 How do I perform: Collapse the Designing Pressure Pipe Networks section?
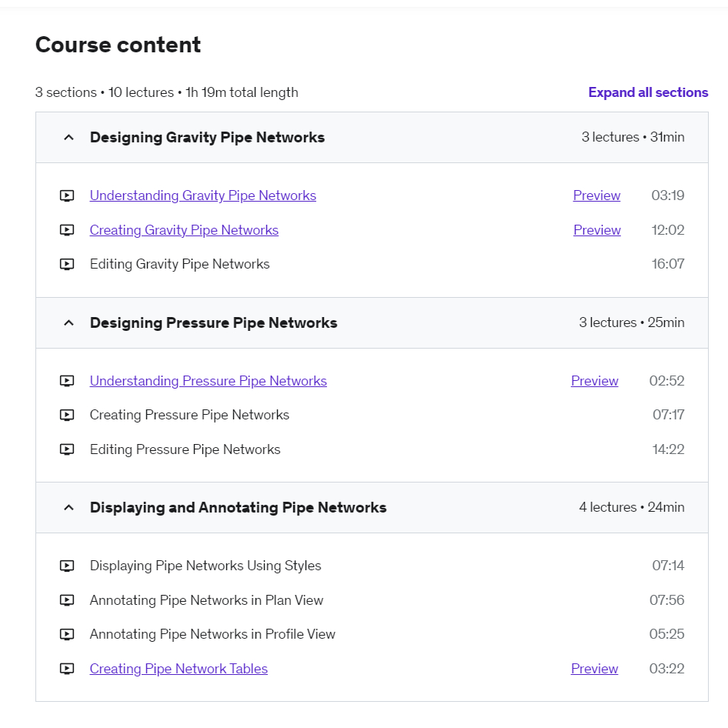click(68, 323)
